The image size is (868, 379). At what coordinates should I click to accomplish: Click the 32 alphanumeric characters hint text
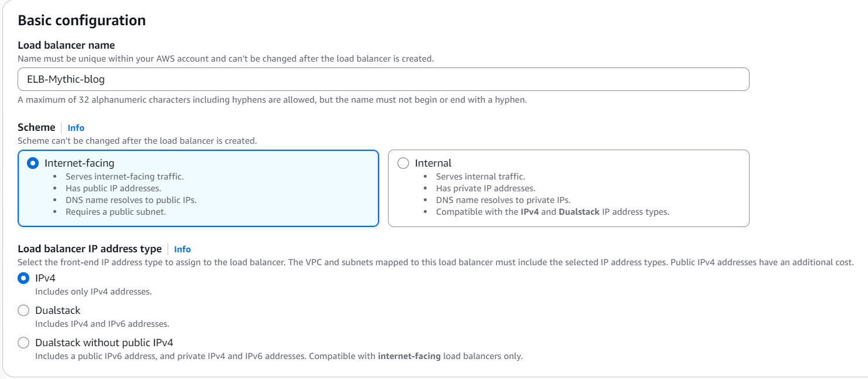coord(272,100)
